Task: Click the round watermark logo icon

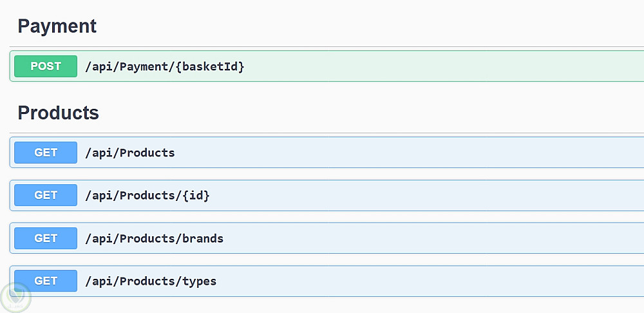Action: tap(15, 297)
